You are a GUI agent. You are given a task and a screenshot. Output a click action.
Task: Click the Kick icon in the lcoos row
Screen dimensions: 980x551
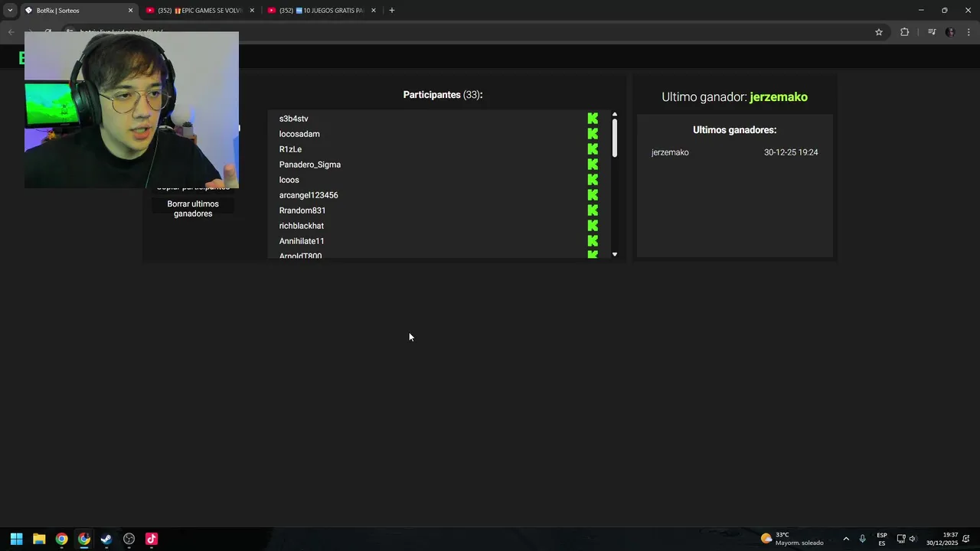coord(593,180)
